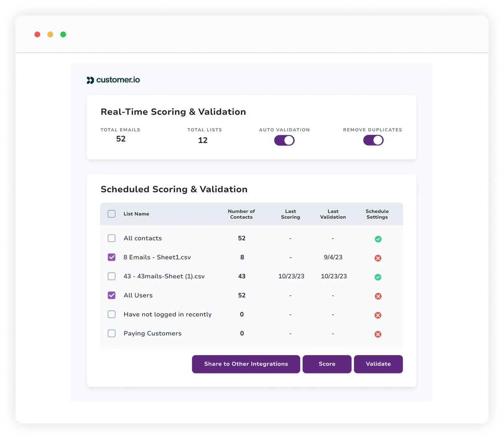Click the Validate button
The image size is (504, 439).
[x=378, y=364]
